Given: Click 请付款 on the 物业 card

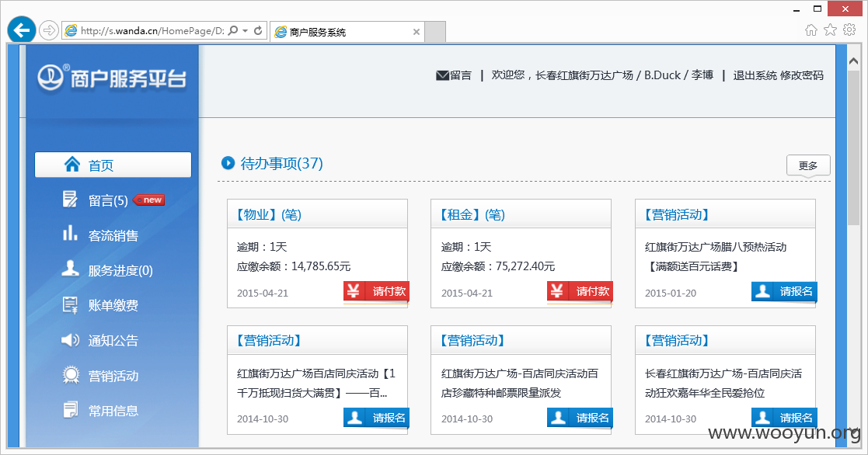Looking at the screenshot, I should [376, 292].
